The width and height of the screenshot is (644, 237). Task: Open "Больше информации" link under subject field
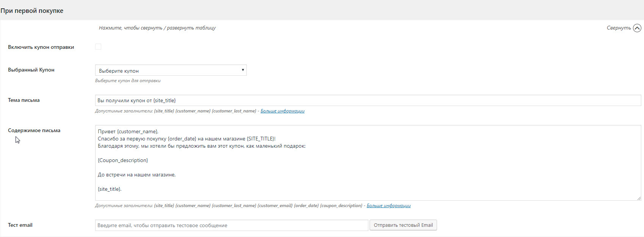(282, 111)
